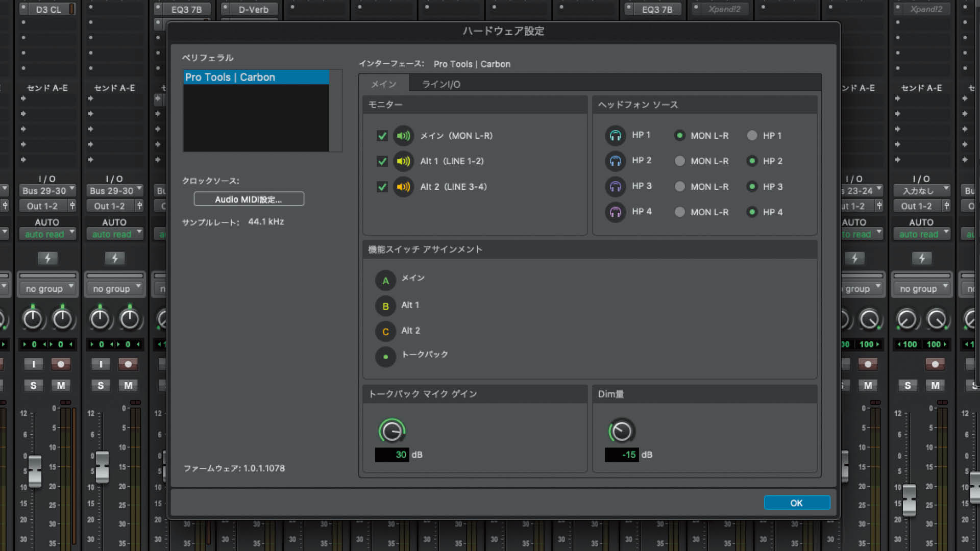Click the talkback gain 30 dB field
The height and width of the screenshot is (551, 980).
(391, 455)
